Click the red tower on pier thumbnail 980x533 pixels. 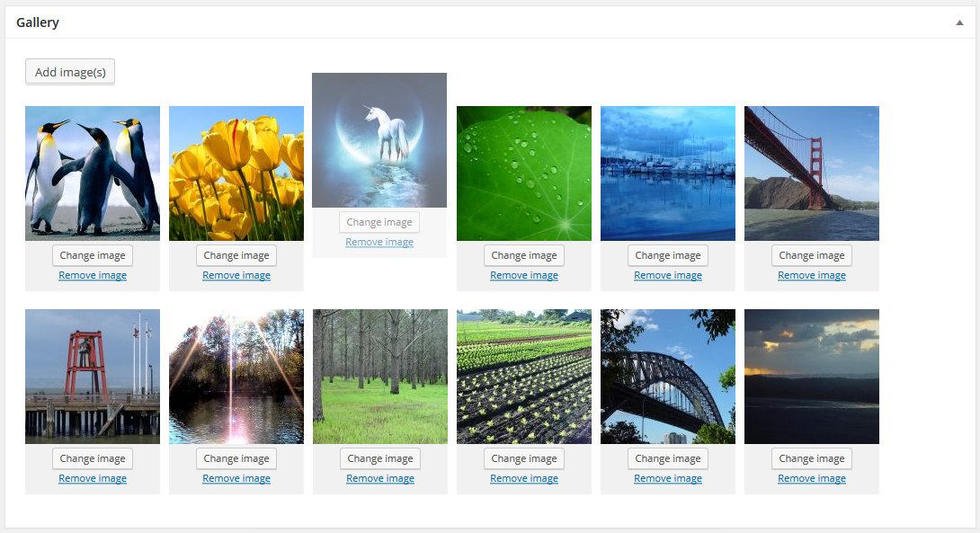pos(93,377)
